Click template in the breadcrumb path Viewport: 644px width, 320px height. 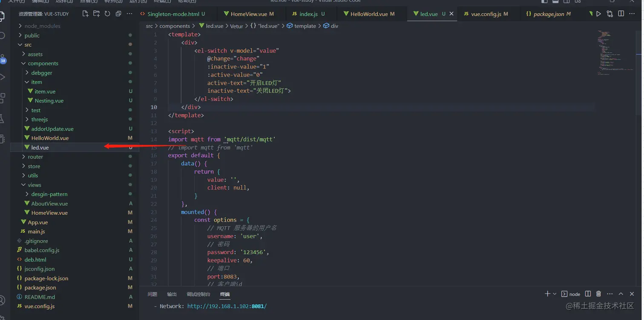[x=305, y=26]
